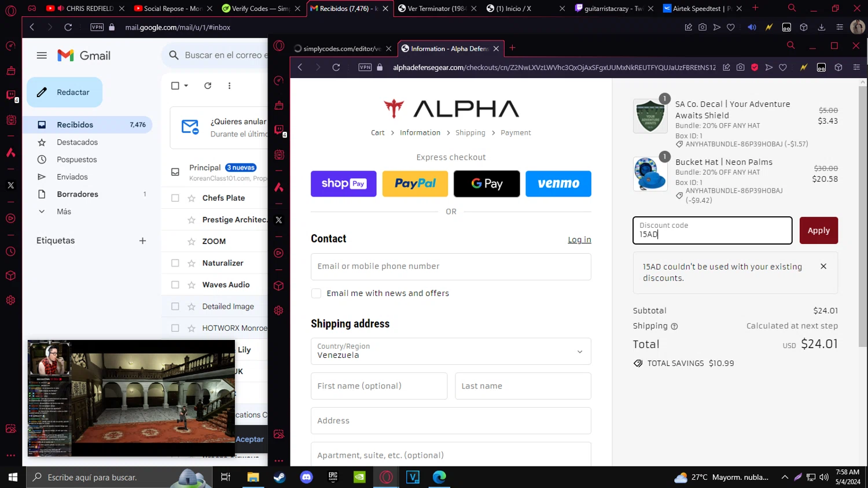Image resolution: width=868 pixels, height=488 pixels.
Task: Focus Email or mobile phone number field
Action: coord(451,267)
